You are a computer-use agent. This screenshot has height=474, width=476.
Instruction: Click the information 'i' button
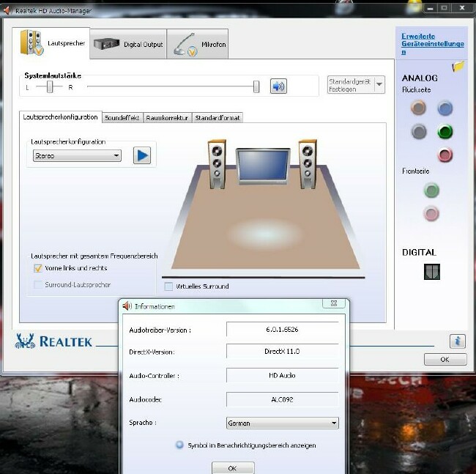458,341
